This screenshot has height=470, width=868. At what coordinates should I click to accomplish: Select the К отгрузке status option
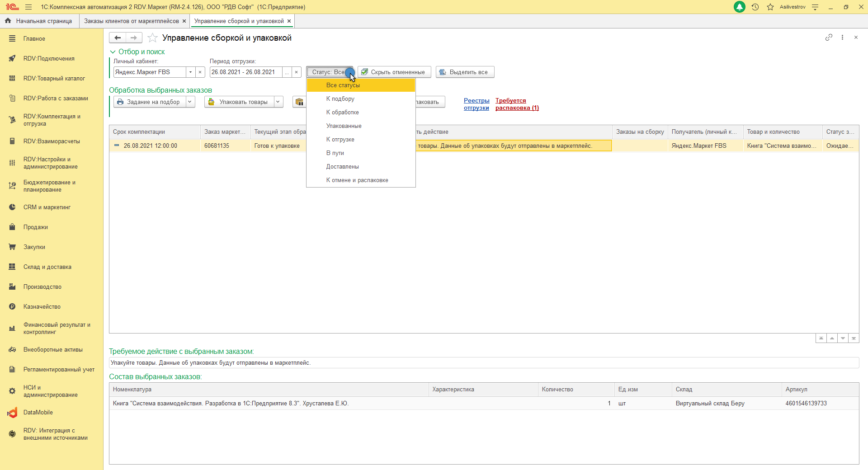(x=340, y=140)
